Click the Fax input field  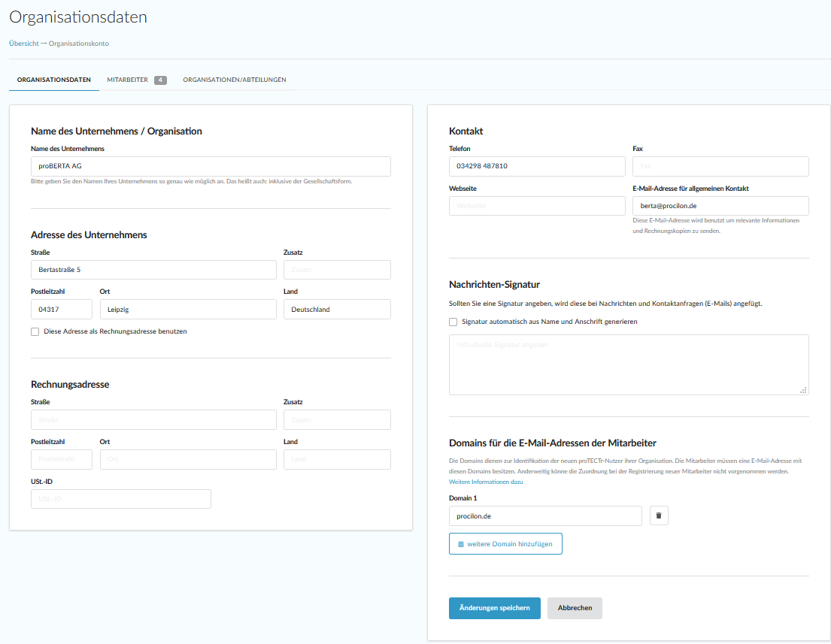coord(720,166)
